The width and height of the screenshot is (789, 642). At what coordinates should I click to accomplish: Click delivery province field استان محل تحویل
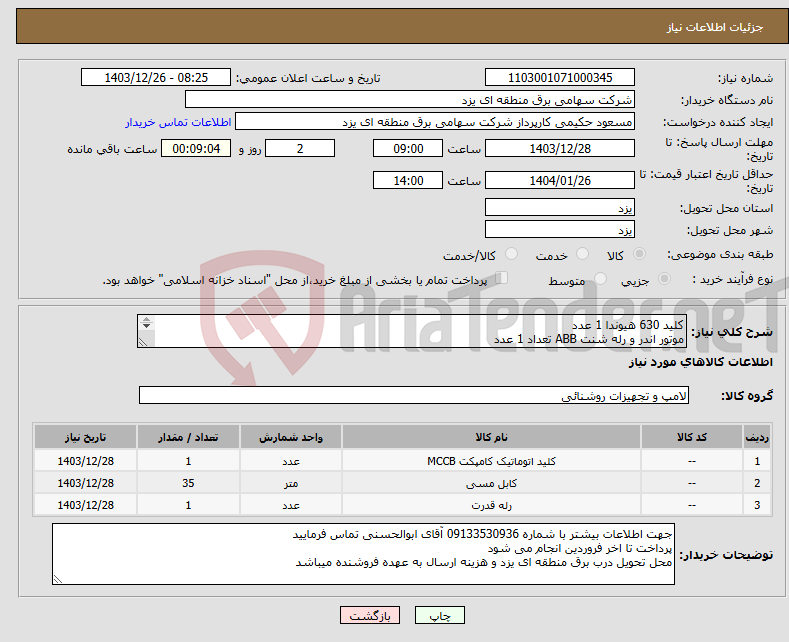click(560, 207)
